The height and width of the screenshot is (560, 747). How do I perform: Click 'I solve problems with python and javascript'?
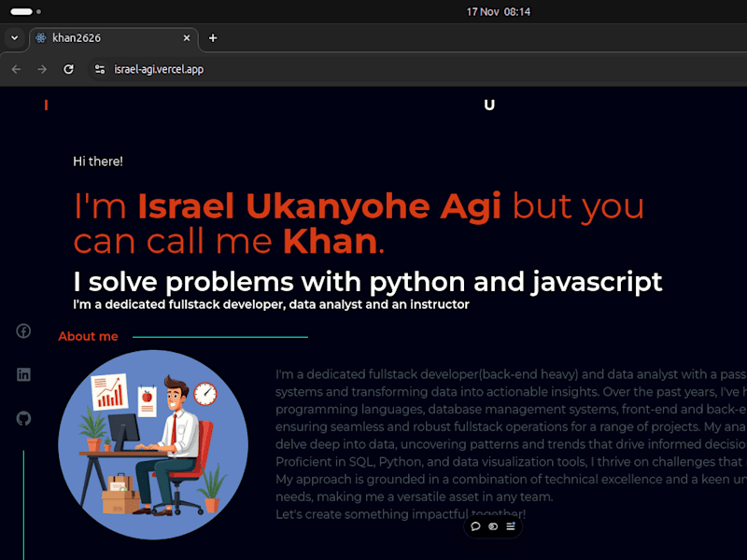367,282
